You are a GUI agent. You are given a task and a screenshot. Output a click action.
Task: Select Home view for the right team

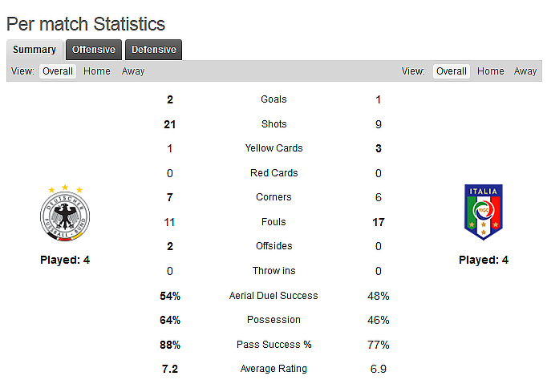(491, 71)
